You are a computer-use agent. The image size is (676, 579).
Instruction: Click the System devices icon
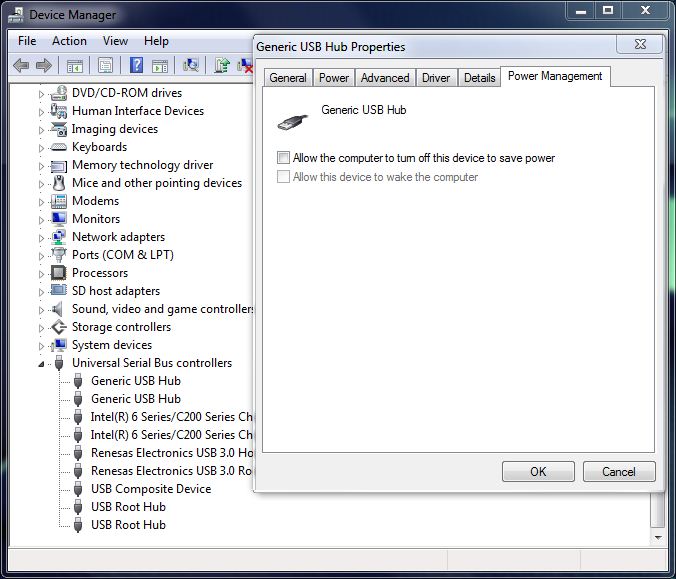click(59, 345)
